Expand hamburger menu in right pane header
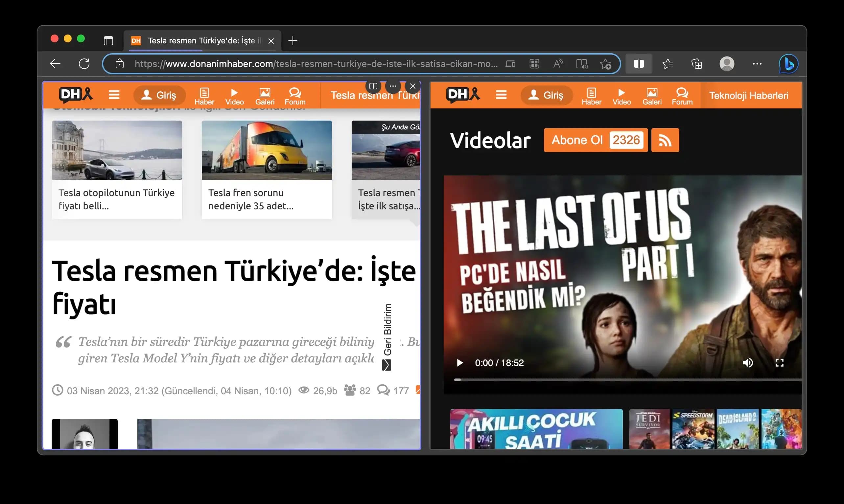 [501, 95]
